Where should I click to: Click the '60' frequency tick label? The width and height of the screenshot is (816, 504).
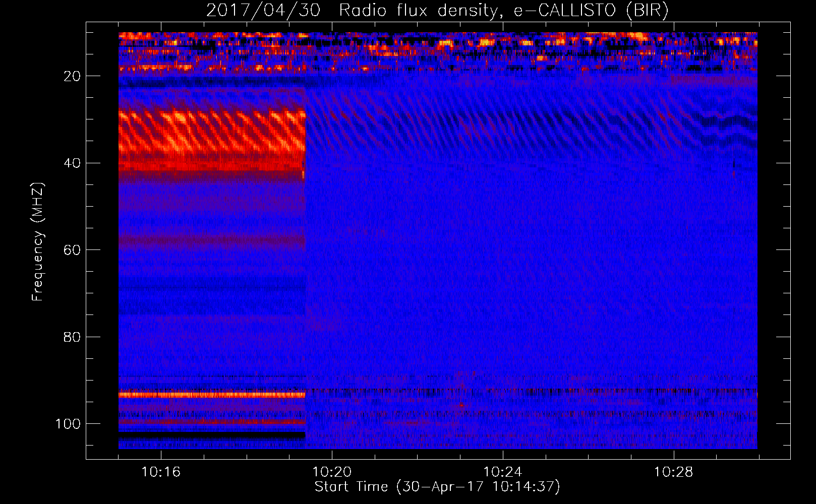pyautogui.click(x=72, y=250)
